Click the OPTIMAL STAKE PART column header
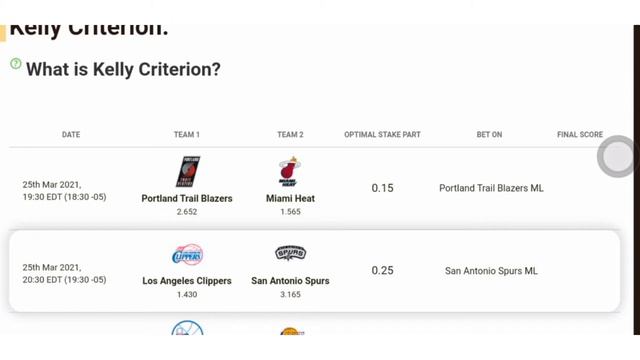This screenshot has height=360, width=640. pos(382,134)
